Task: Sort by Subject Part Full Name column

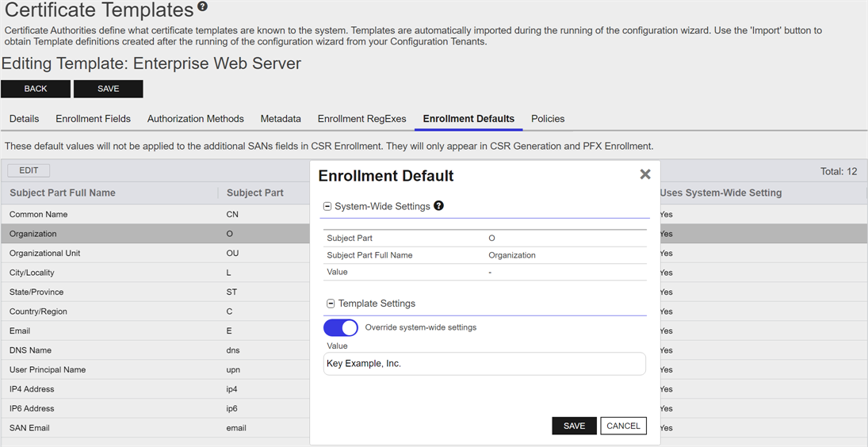Action: 63,193
